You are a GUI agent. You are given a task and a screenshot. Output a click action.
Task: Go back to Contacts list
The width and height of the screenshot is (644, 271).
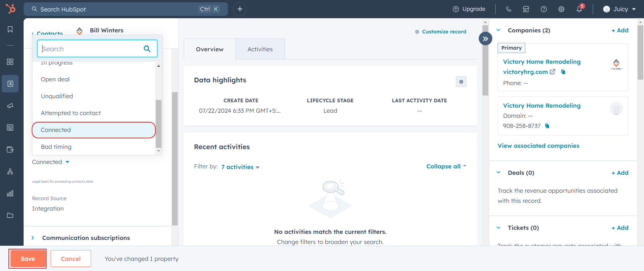(47, 33)
